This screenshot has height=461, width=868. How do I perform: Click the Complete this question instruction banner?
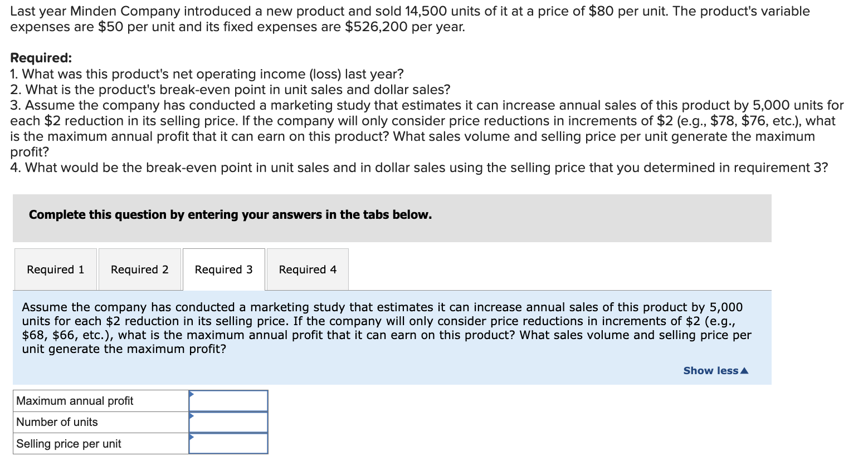[x=230, y=215]
